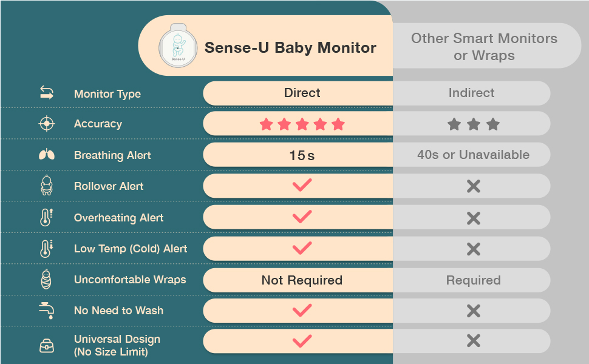Click the five red stars accuracy rating
589x364 pixels.
302,124
